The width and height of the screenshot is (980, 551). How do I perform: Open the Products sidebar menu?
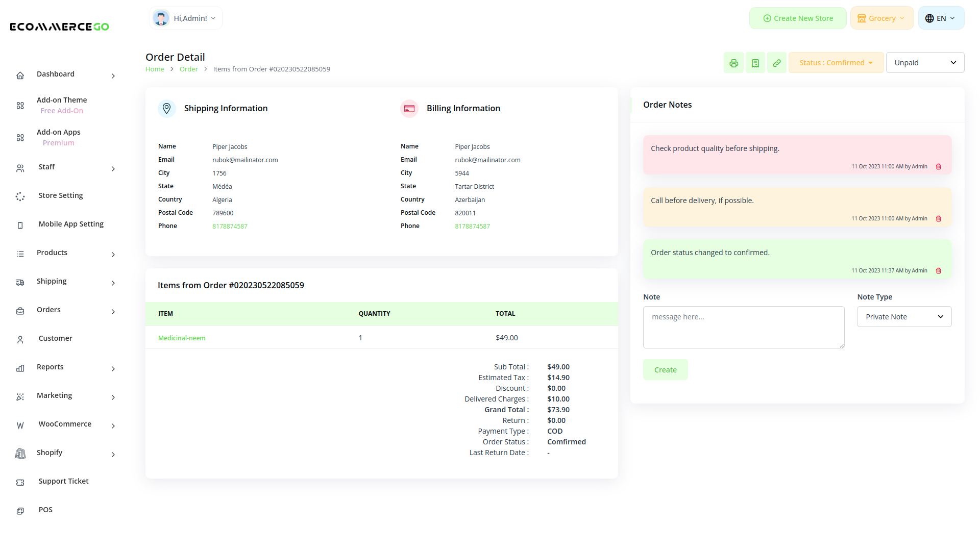pos(52,253)
